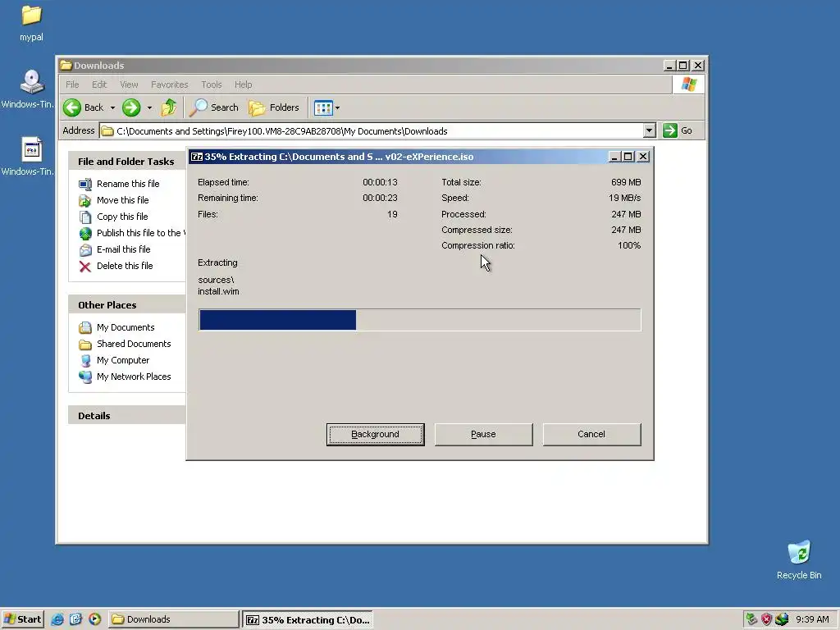This screenshot has width=840, height=630.
Task: Open Forward button history dropdown
Action: [x=149, y=107]
